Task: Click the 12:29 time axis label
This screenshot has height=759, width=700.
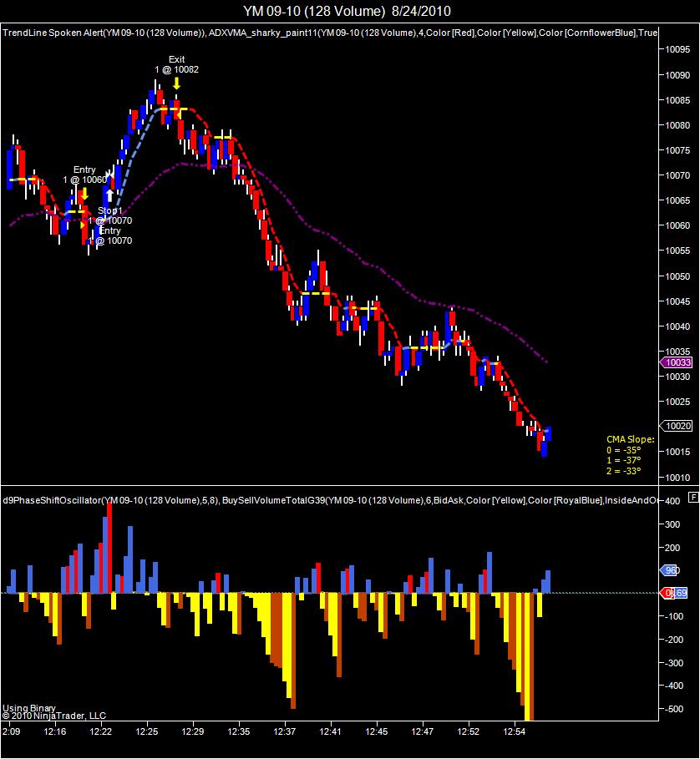Action: click(193, 731)
